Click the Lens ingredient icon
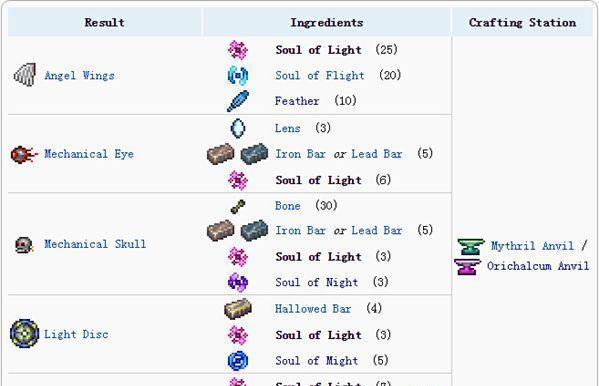 click(x=238, y=128)
